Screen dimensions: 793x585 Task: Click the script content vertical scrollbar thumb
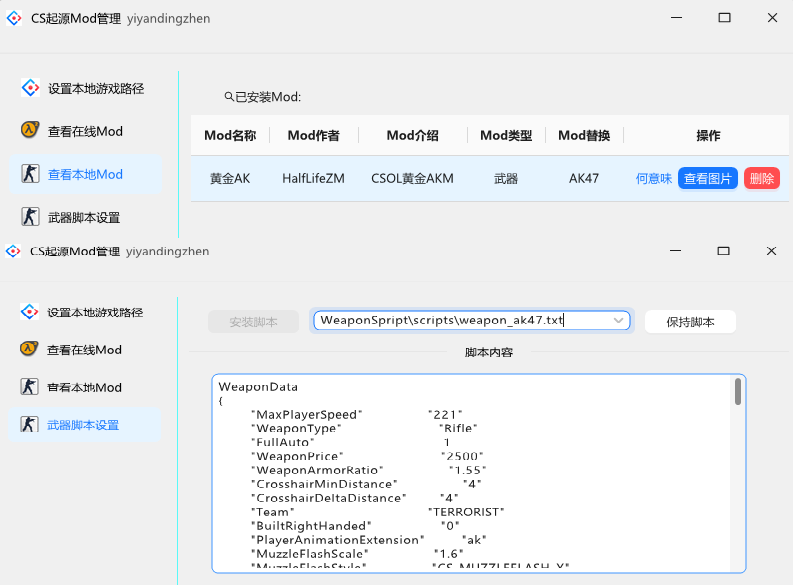pos(738,392)
